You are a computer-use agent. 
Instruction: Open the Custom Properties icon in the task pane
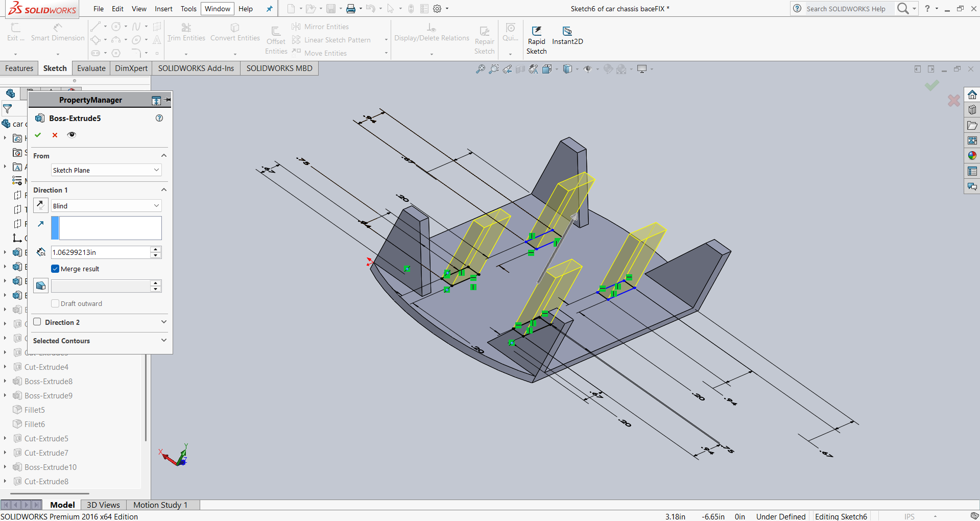[x=972, y=171]
